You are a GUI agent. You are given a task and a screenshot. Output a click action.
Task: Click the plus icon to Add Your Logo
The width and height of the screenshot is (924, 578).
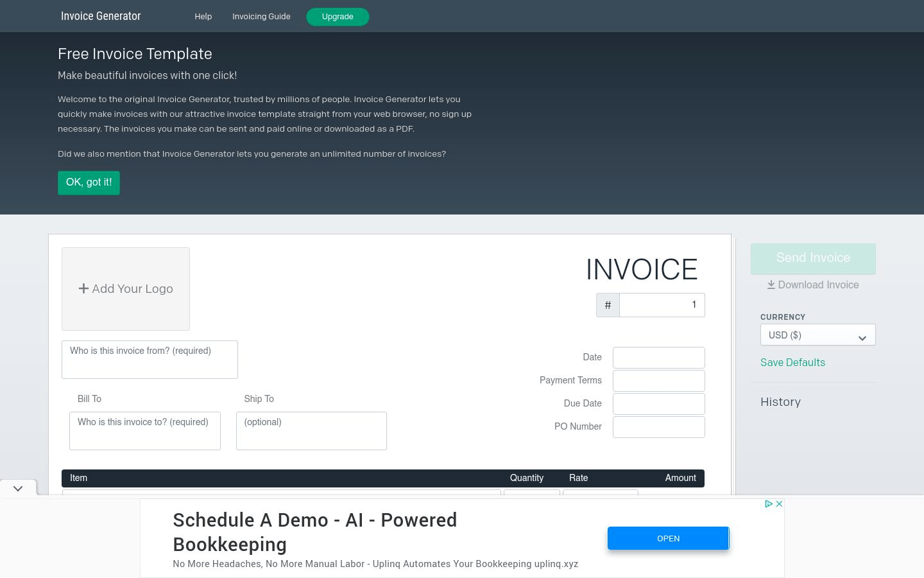84,288
